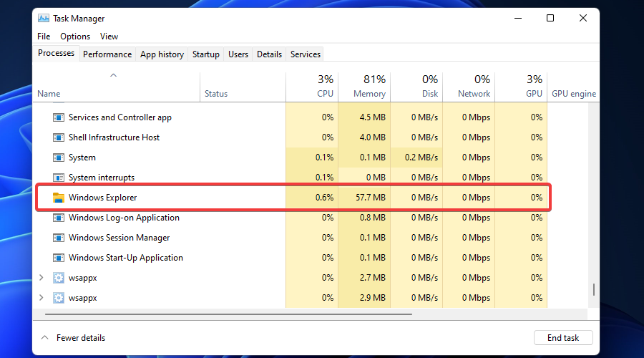Switch to the Performance tab
The height and width of the screenshot is (358, 644).
[x=107, y=54]
